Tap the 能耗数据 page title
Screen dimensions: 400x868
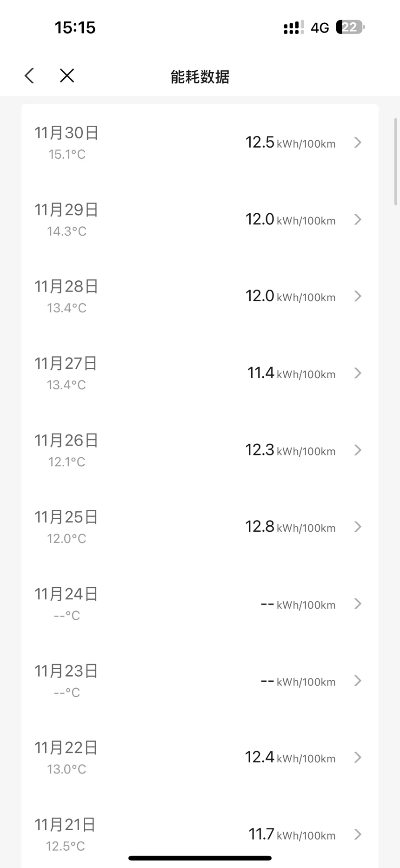point(200,77)
